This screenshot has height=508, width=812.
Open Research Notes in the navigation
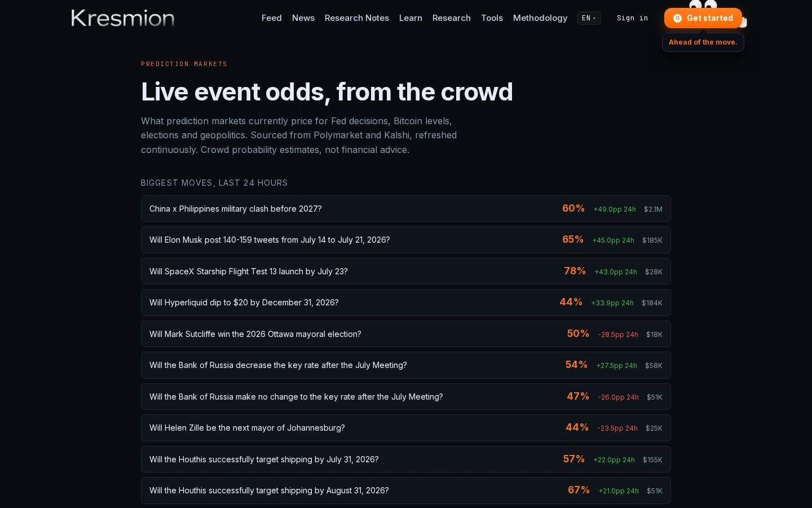pyautogui.click(x=357, y=18)
